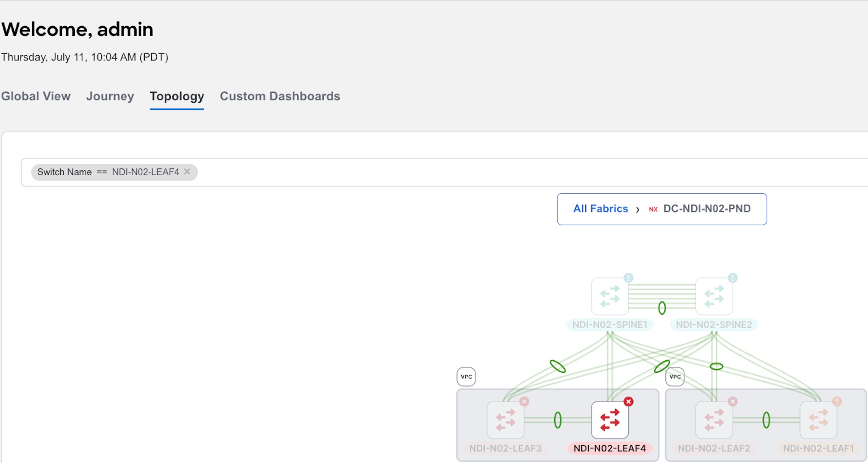Click port-channel ring between LEAF3 and LEAF4
Image resolution: width=868 pixels, height=463 pixels.
(558, 420)
